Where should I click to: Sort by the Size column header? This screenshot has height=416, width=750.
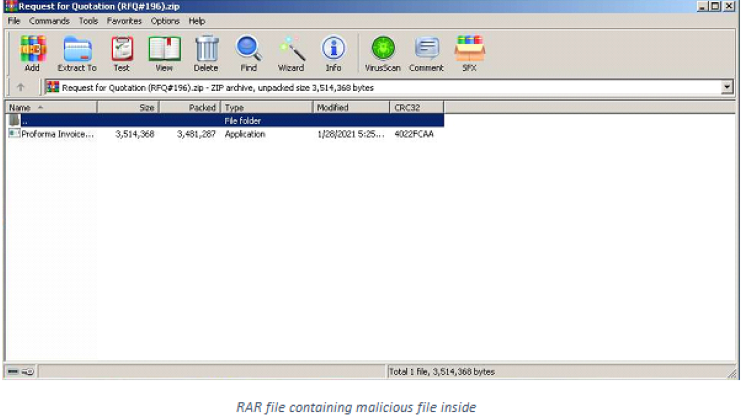(x=128, y=108)
